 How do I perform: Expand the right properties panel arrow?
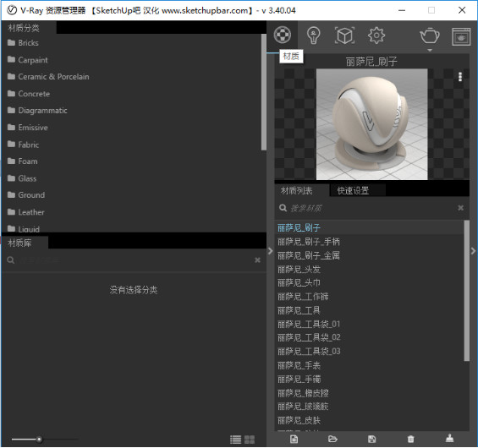[473, 251]
